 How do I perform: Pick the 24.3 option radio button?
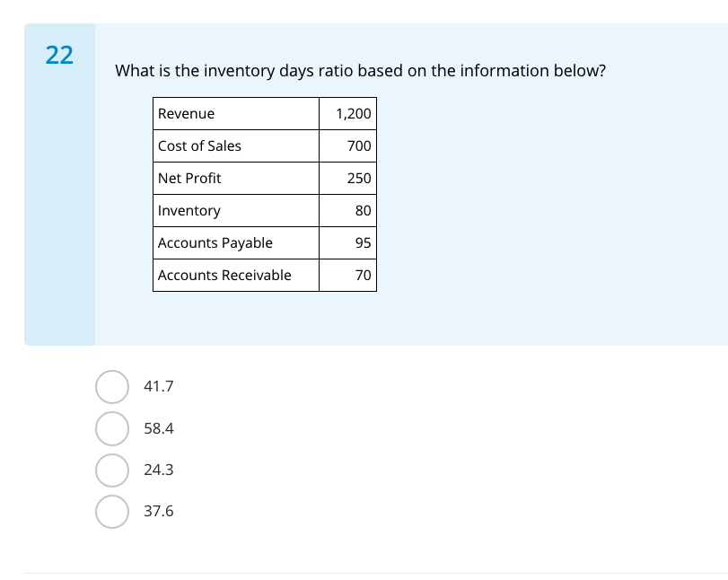(112, 470)
